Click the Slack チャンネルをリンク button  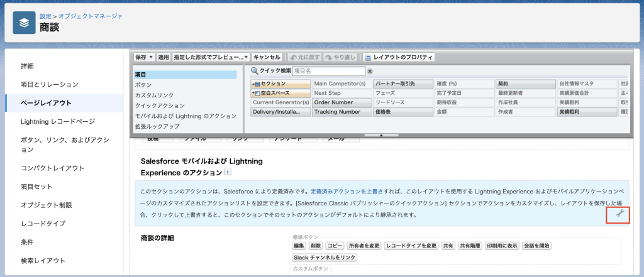pos(324,258)
